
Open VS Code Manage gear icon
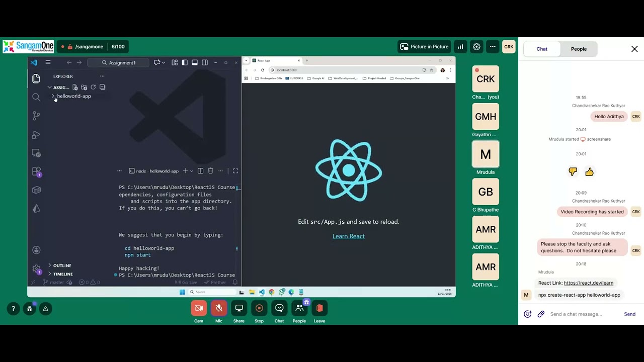[x=36, y=269]
